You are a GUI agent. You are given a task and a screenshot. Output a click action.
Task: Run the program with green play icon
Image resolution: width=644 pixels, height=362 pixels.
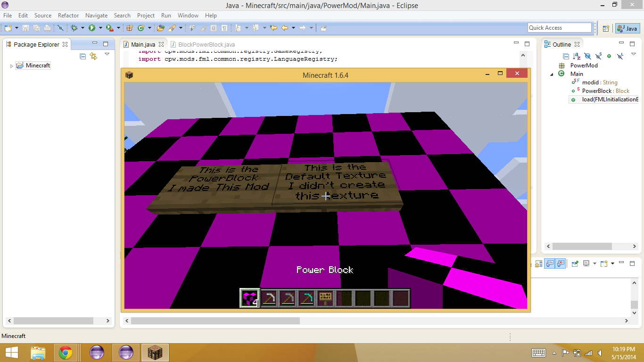click(92, 28)
